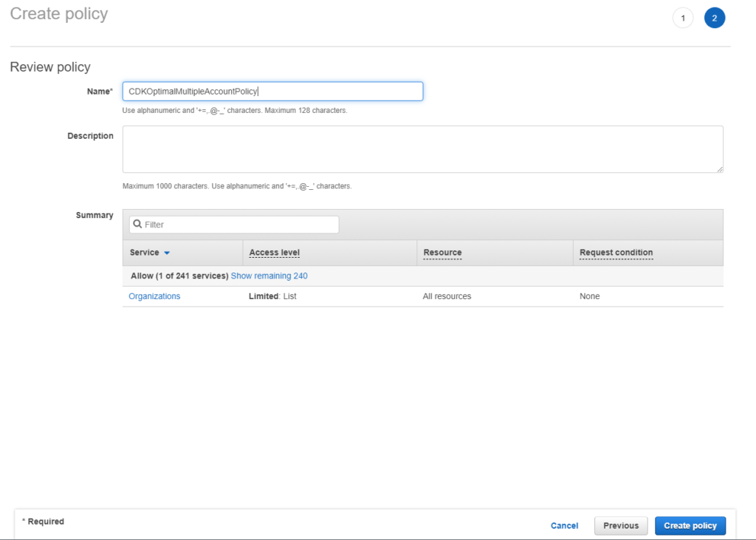The width and height of the screenshot is (756, 540).
Task: Expand the Access level column details
Action: [x=274, y=252]
